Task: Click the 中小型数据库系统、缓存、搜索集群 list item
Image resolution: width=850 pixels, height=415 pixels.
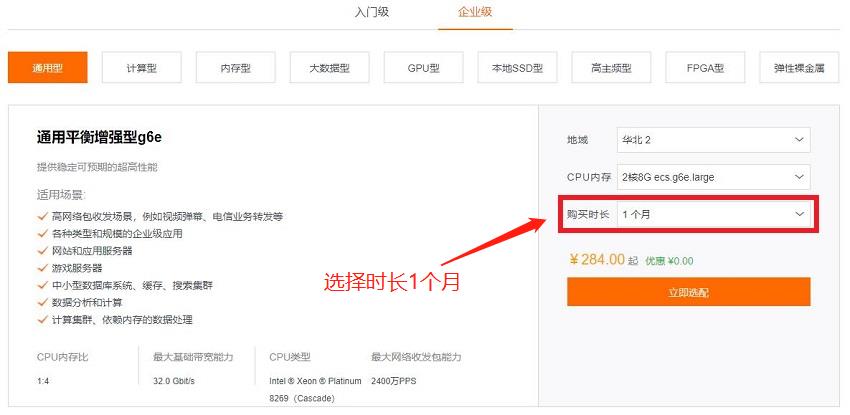Action: coord(132,286)
